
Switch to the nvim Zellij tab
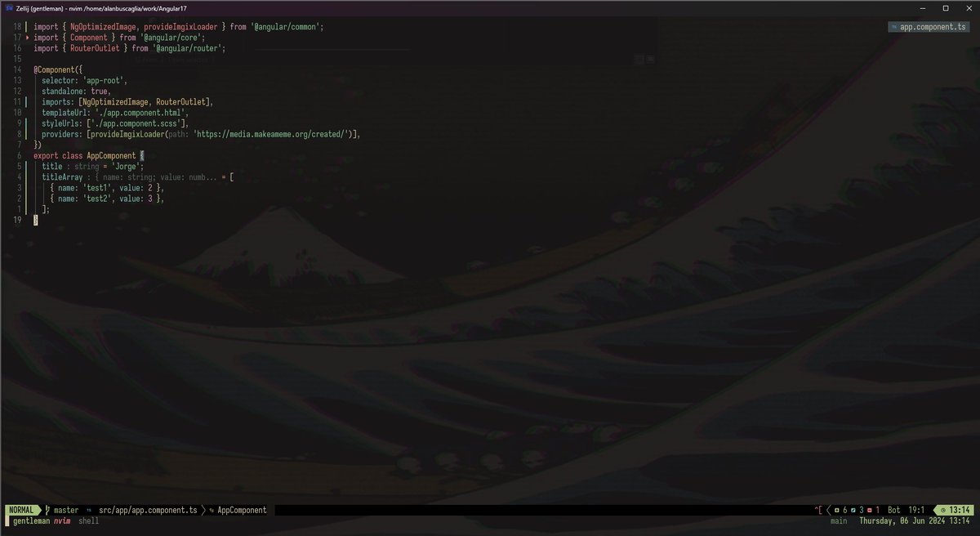tap(62, 520)
